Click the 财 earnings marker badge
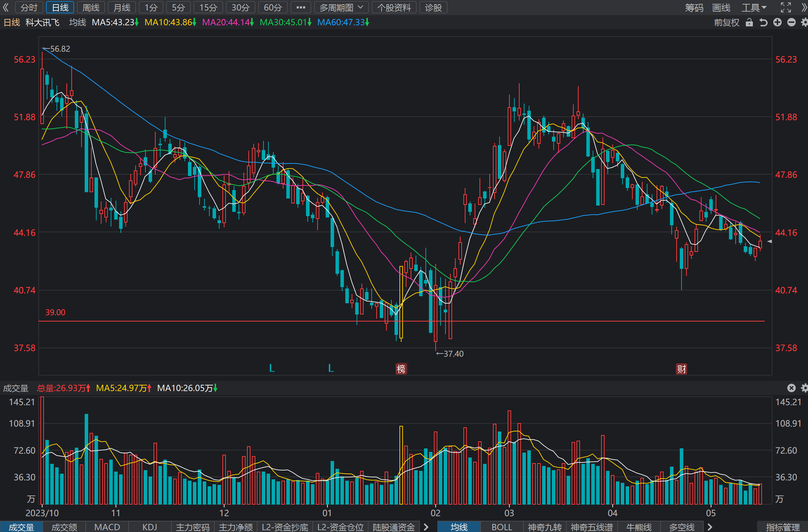This screenshot has height=532, width=808. click(682, 369)
